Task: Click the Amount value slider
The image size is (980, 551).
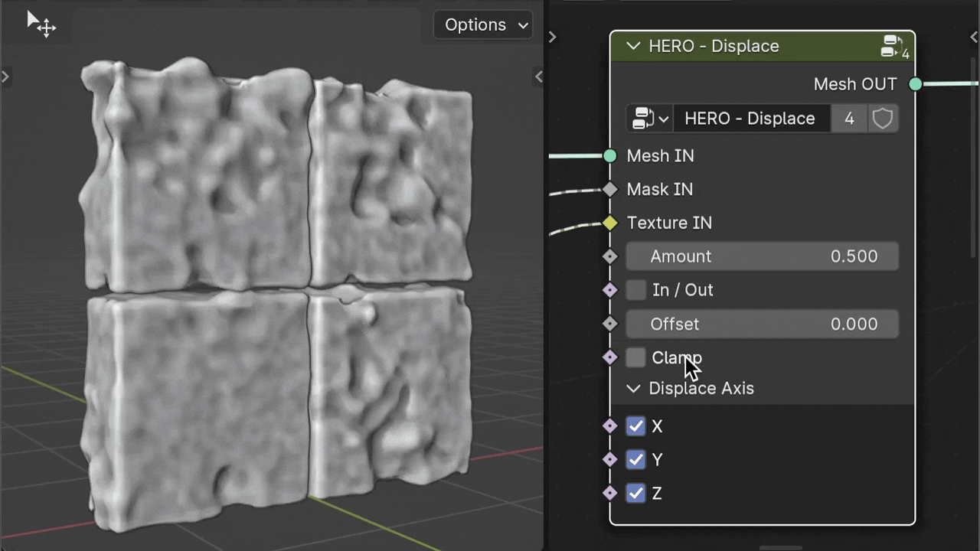Action: coord(762,256)
